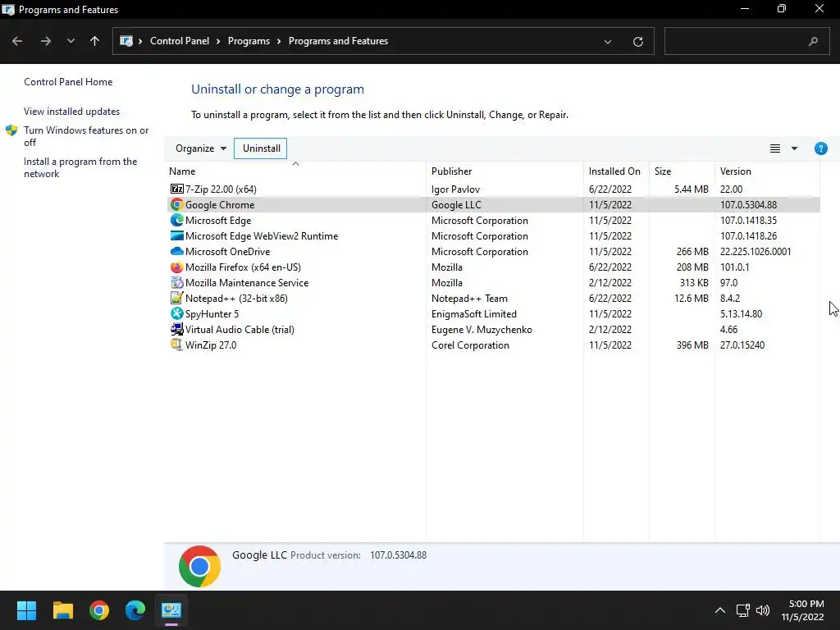This screenshot has height=630, width=840.
Task: Click the Mozilla Firefox icon in list
Action: pos(177,267)
